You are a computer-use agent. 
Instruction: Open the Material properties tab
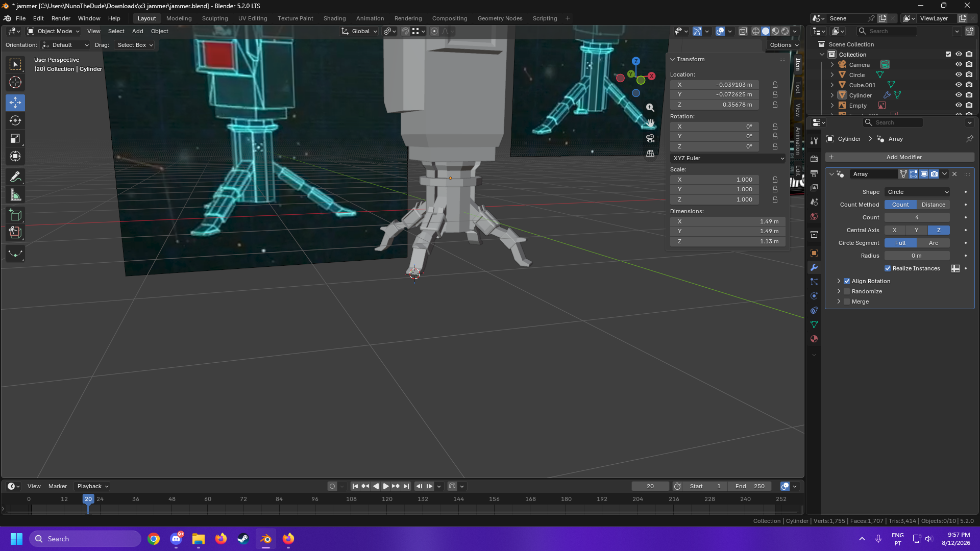(x=814, y=339)
